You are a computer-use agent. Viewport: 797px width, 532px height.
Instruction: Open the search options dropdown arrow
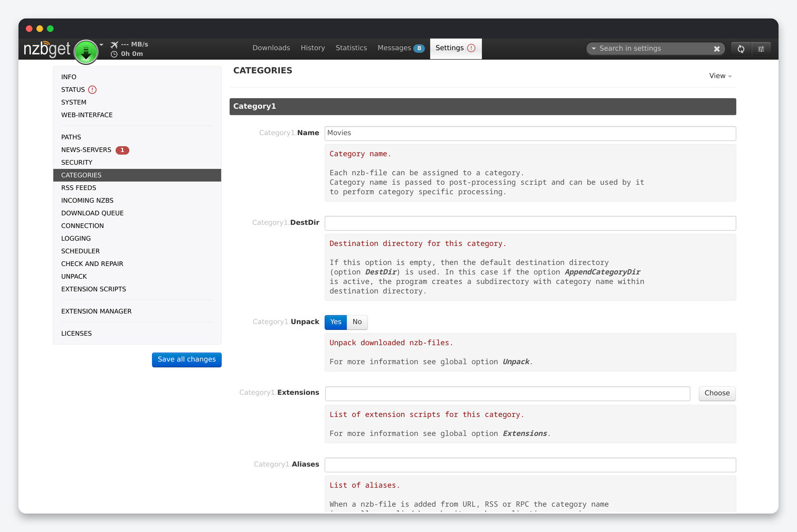594,49
